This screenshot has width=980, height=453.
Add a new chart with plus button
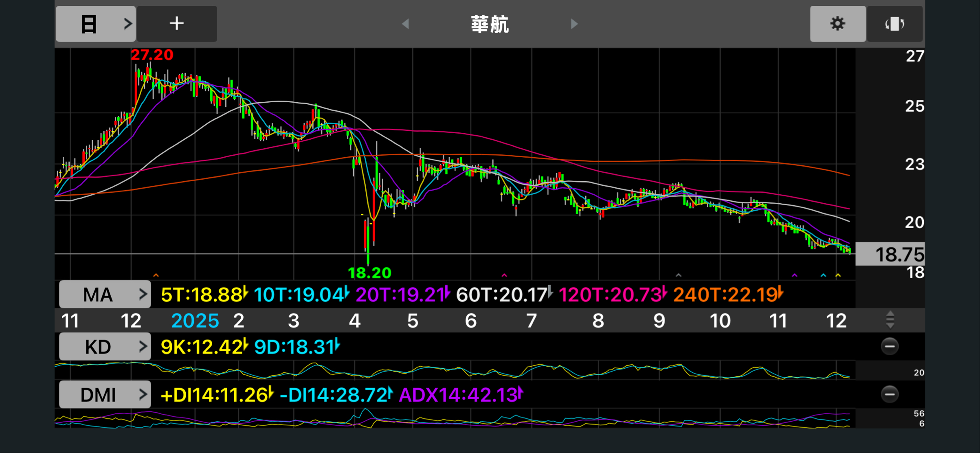click(176, 24)
